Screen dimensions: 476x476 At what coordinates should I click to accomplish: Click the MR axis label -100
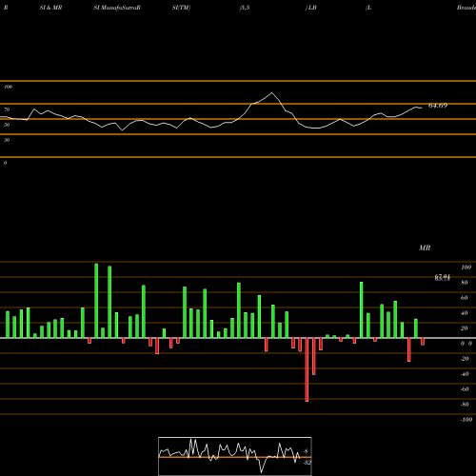[x=466, y=420]
